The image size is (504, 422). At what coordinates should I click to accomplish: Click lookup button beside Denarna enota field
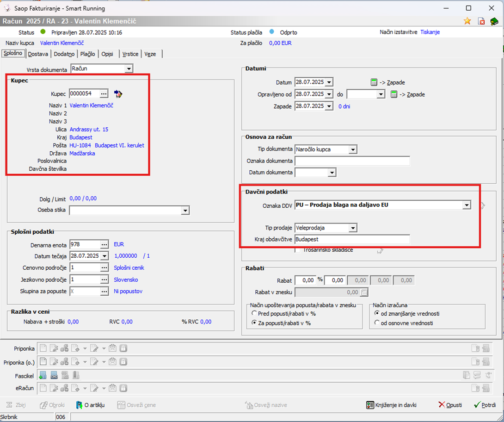tap(104, 245)
